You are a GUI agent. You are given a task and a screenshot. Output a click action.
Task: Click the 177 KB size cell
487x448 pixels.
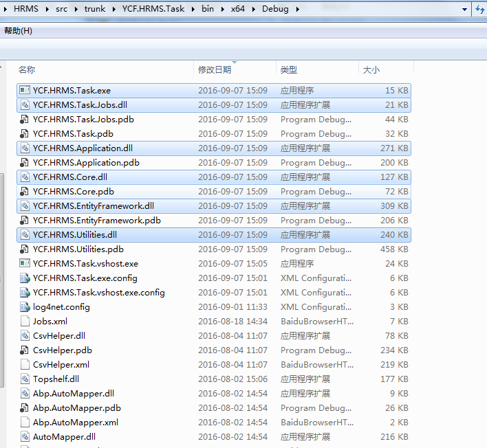point(394,379)
